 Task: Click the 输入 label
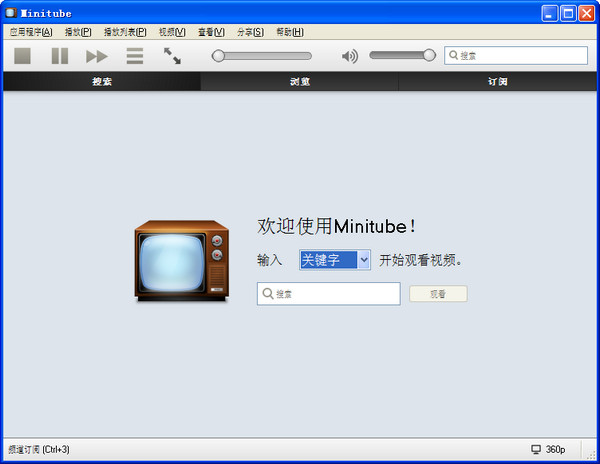pos(270,260)
